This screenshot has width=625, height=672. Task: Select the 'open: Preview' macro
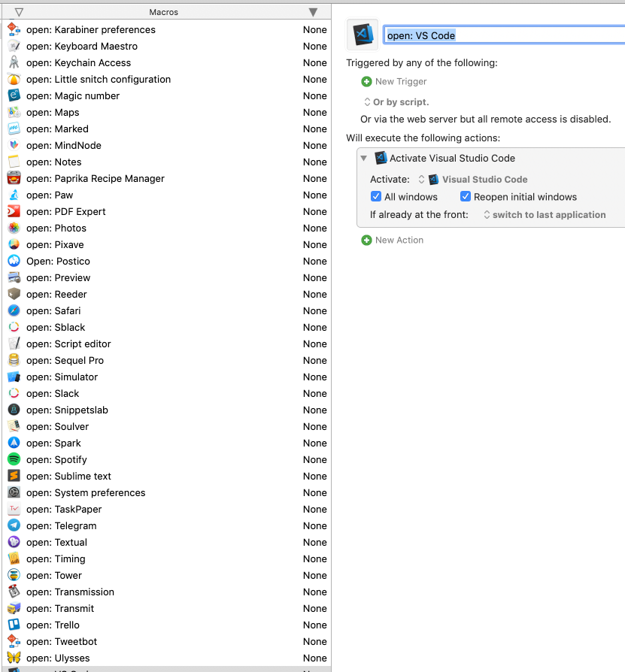[x=167, y=277]
